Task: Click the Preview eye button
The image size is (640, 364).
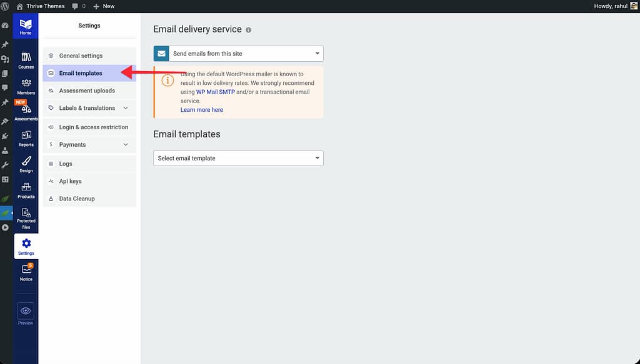Action: coord(26,311)
